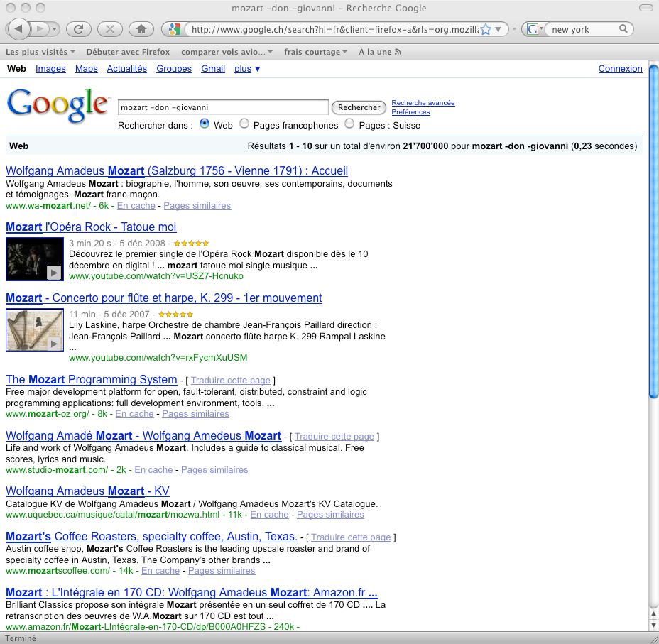The image size is (659, 644).
Task: Reload the page with the refresh icon
Action: pos(79,29)
